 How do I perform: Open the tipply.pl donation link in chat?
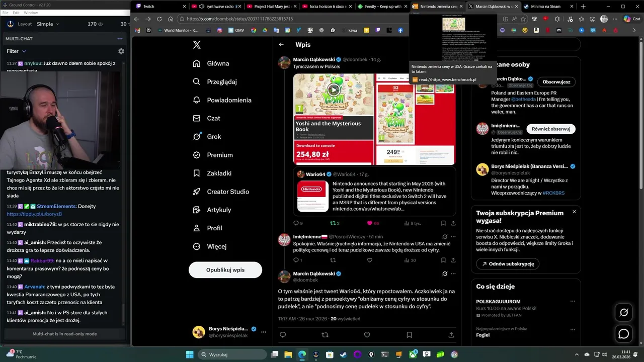[x=34, y=214]
